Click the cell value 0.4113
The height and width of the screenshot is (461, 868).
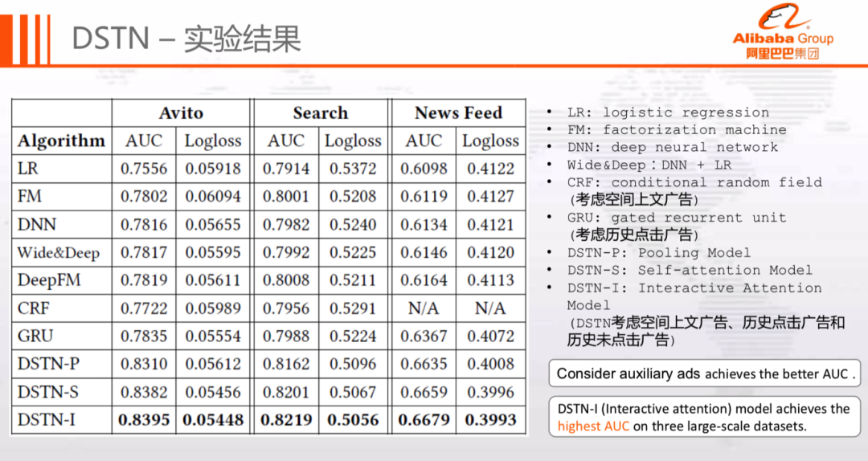coord(490,280)
